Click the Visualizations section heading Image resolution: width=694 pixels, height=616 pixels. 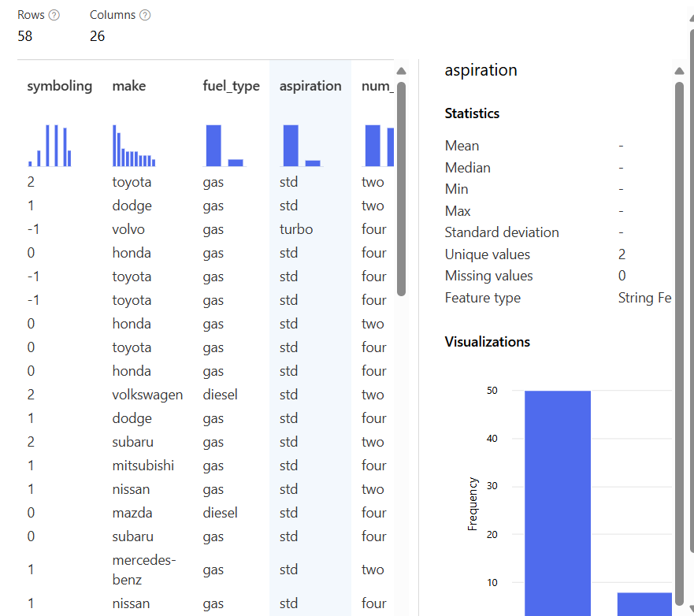(x=488, y=342)
